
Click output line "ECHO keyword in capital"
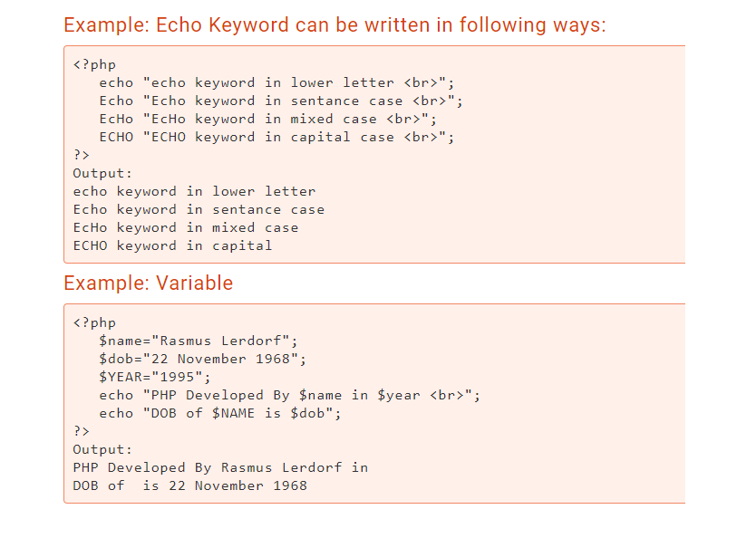coord(172,245)
